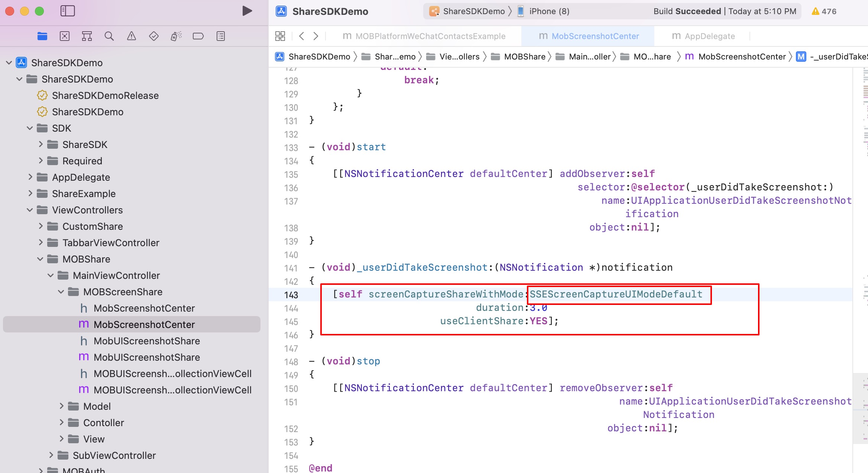Expand the Contoller folder

pyautogui.click(x=61, y=423)
